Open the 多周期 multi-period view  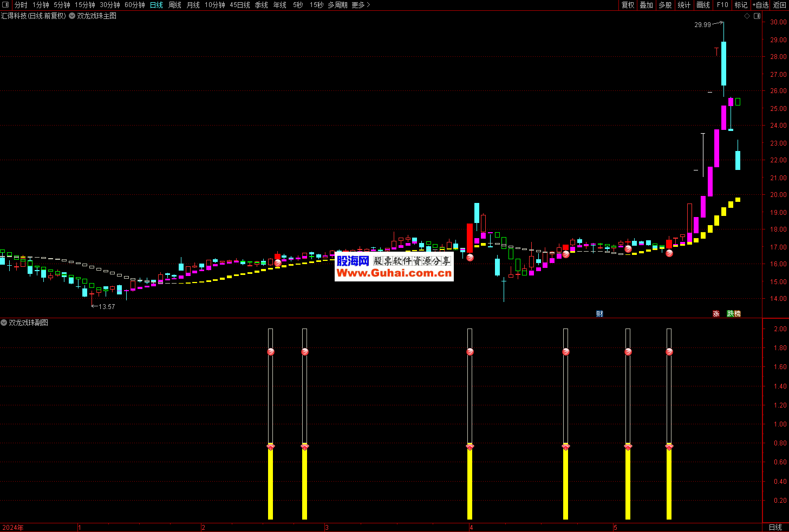(337, 5)
